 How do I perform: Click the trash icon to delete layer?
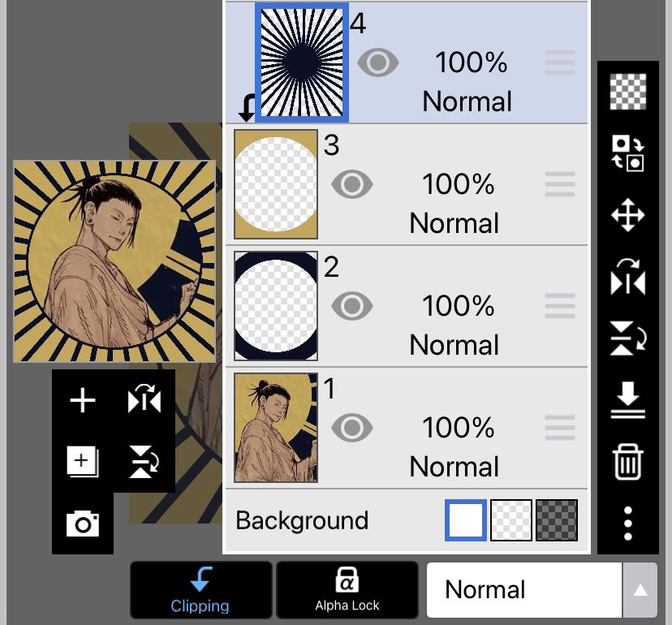point(628,462)
